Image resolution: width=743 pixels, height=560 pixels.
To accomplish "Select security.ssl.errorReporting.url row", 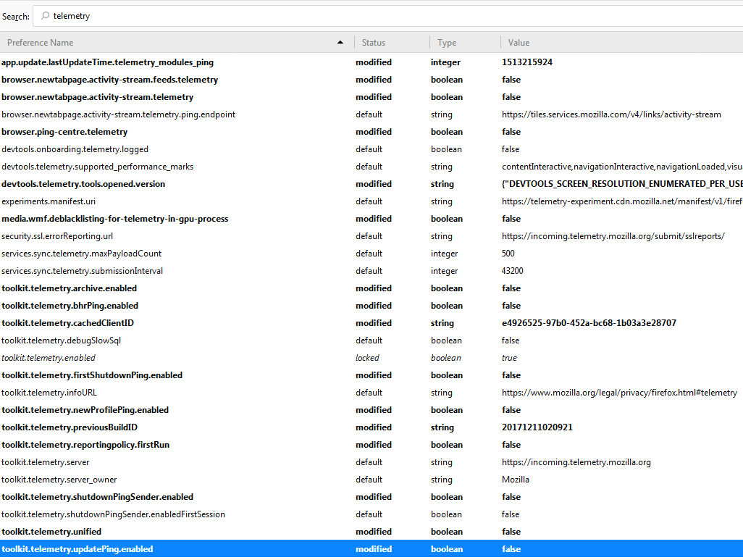I will (57, 236).
